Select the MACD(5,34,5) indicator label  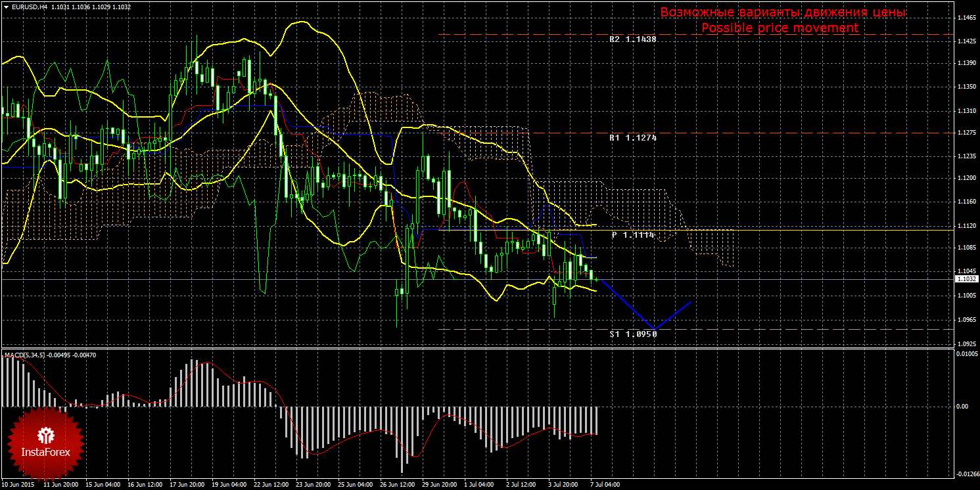(25, 355)
